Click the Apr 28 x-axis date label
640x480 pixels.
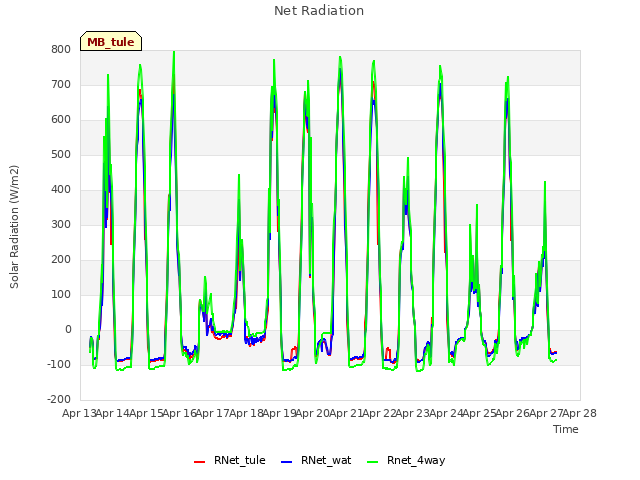coord(580,413)
